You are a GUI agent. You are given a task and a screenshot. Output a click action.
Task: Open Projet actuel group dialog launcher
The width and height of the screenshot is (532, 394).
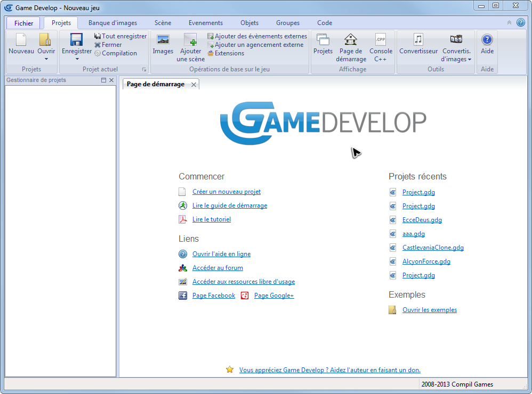[144, 69]
